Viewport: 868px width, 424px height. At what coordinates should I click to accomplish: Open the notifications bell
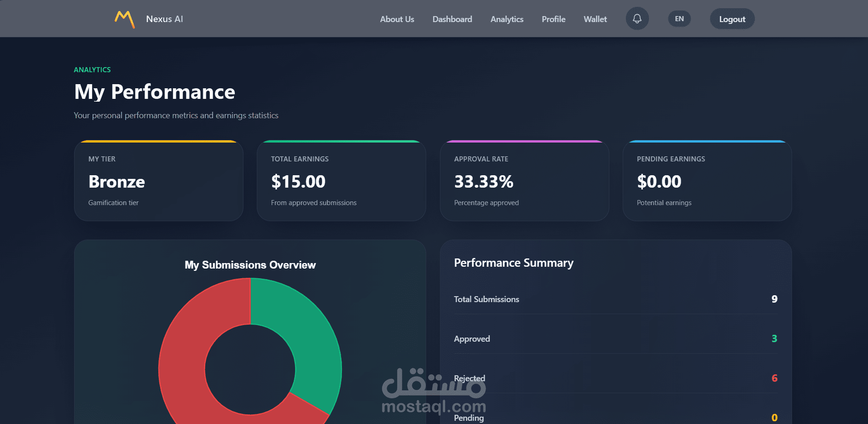tap(637, 19)
